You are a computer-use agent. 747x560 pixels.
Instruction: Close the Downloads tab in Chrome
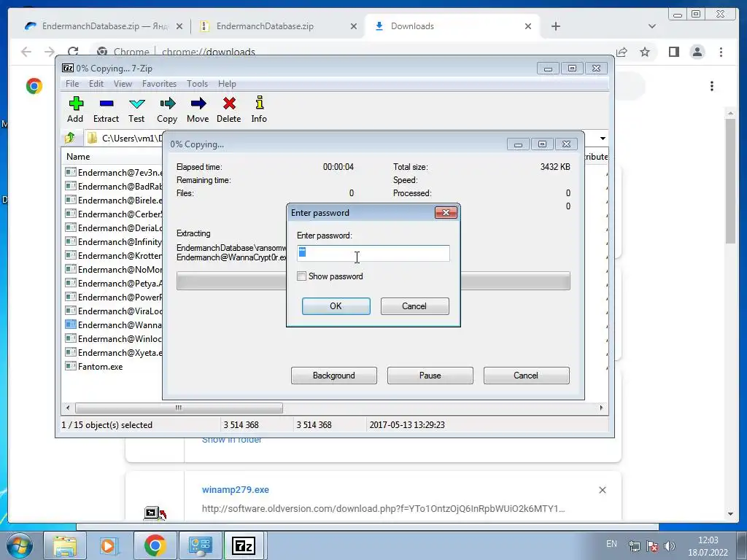point(528,26)
